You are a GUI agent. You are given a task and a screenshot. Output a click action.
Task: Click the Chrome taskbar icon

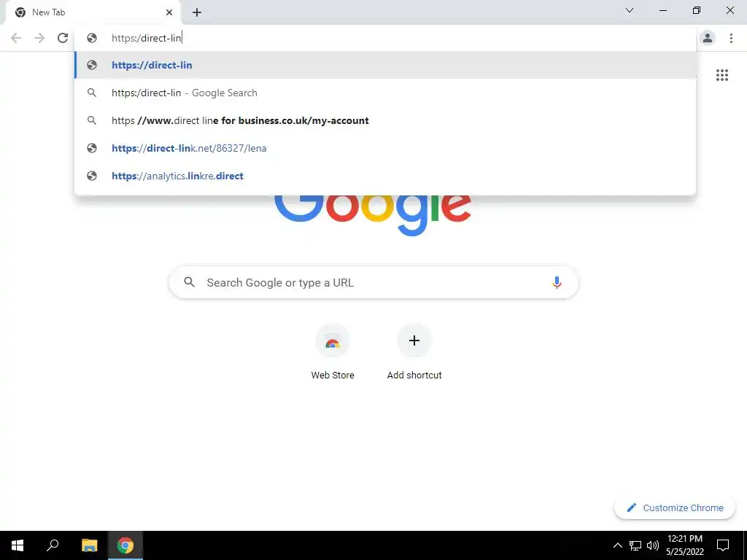(125, 545)
